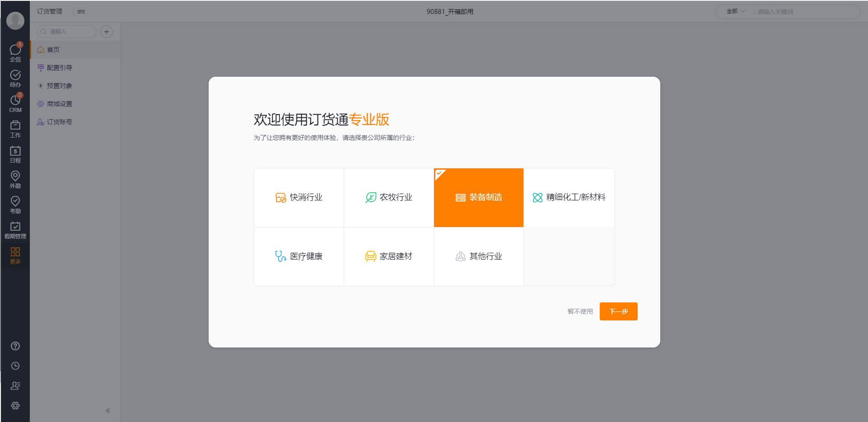Screen dimensions: 868x422
Task: Click the 暂不使用 skip link
Action: (579, 311)
